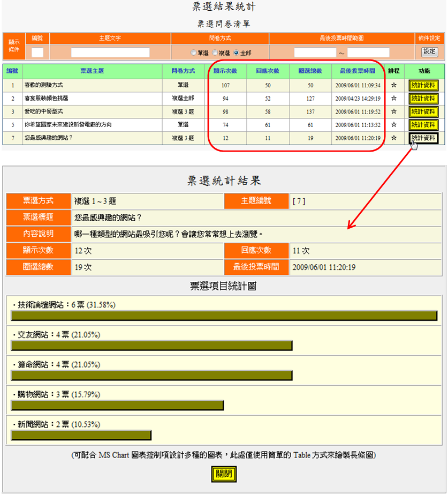Viewport: 448px width, 495px height.
Task: Click the topic text 您最感興趣的網站？ in the list
Action: pos(49,138)
